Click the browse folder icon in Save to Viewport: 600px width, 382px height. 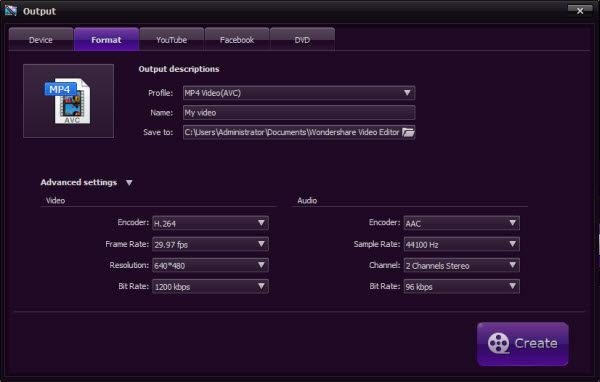tap(408, 132)
